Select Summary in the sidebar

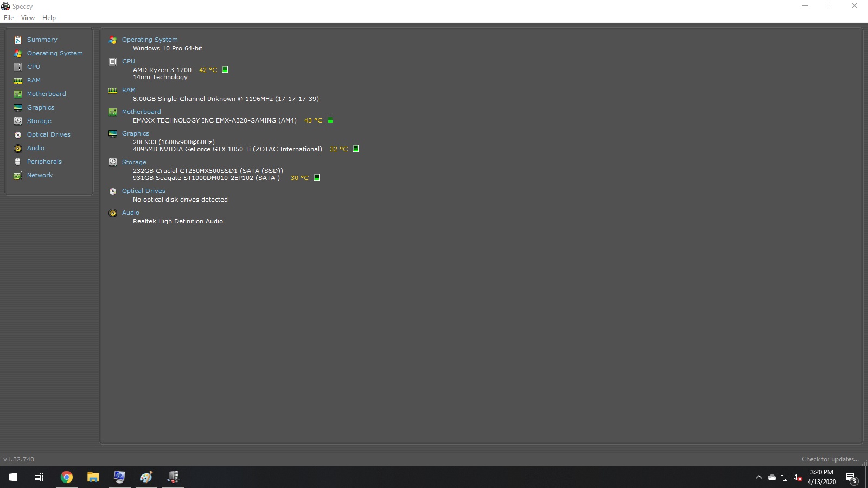click(42, 40)
